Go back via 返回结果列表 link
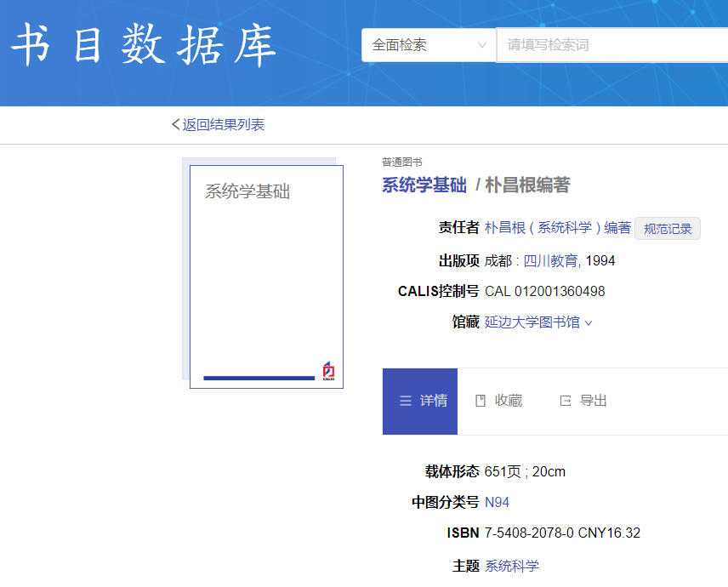The image size is (728, 587). [x=223, y=125]
